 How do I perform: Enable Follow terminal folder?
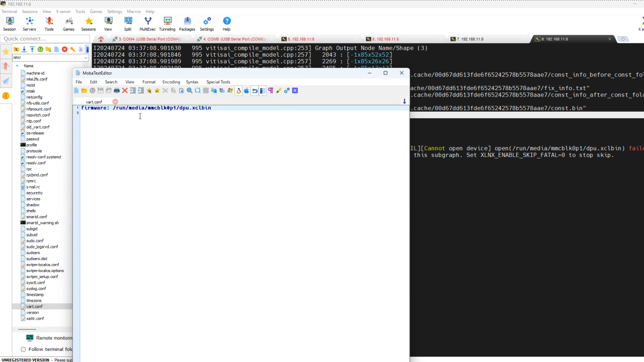pos(23,349)
